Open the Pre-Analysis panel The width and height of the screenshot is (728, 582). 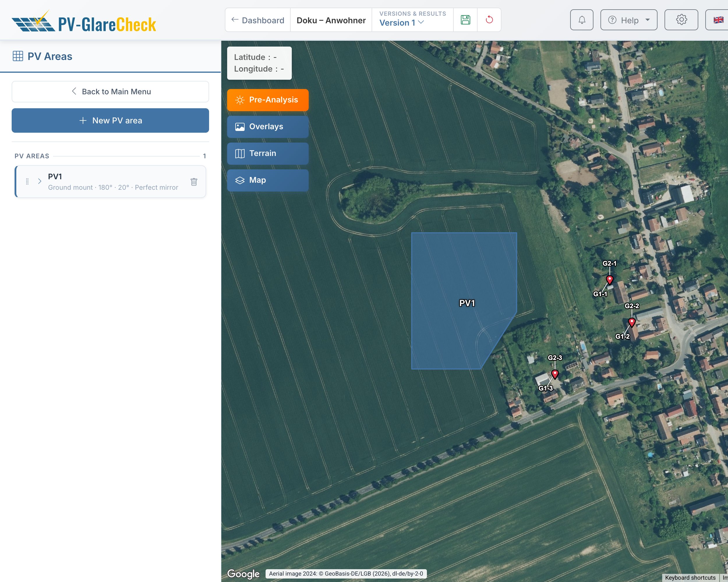[x=268, y=100]
